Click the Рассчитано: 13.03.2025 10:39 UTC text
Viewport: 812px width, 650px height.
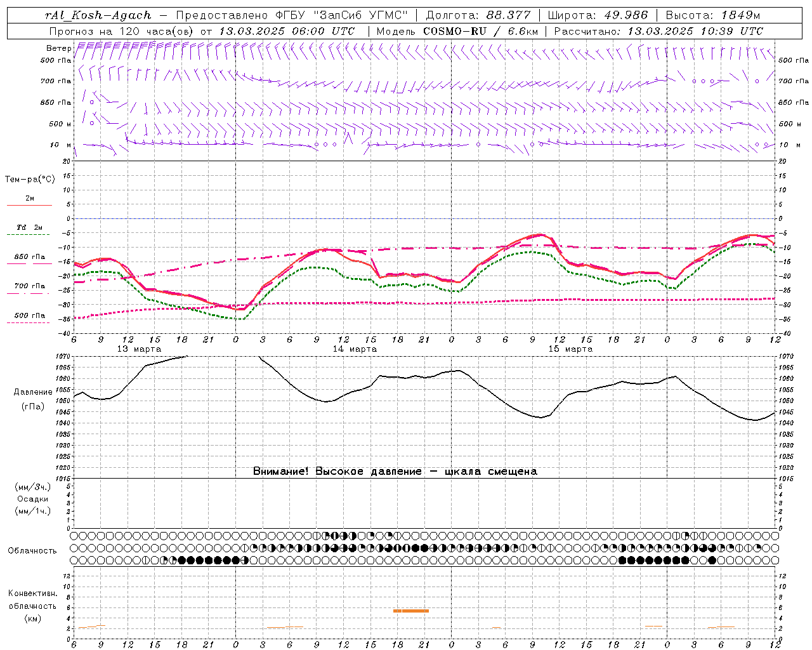click(x=658, y=31)
